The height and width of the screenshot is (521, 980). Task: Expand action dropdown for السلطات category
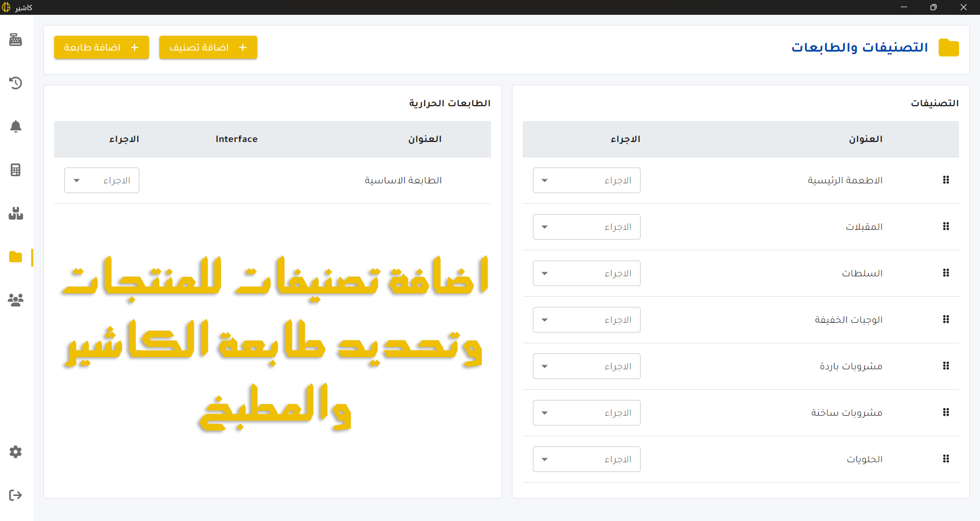point(586,273)
